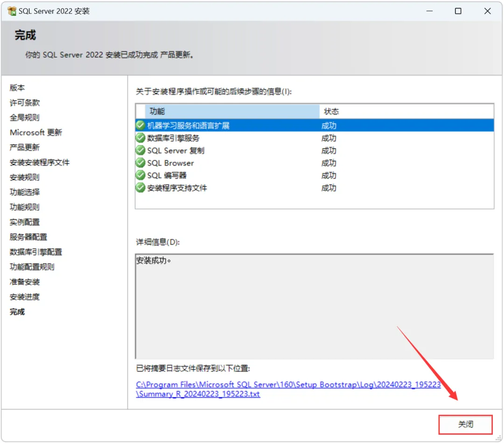
Task: Click the 功能配置规则 step in sidebar
Action: point(32,267)
